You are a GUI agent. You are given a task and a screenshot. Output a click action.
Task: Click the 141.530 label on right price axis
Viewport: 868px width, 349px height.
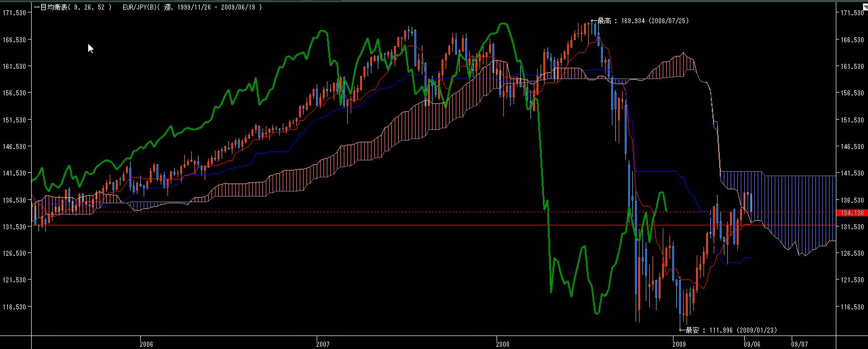[853, 173]
